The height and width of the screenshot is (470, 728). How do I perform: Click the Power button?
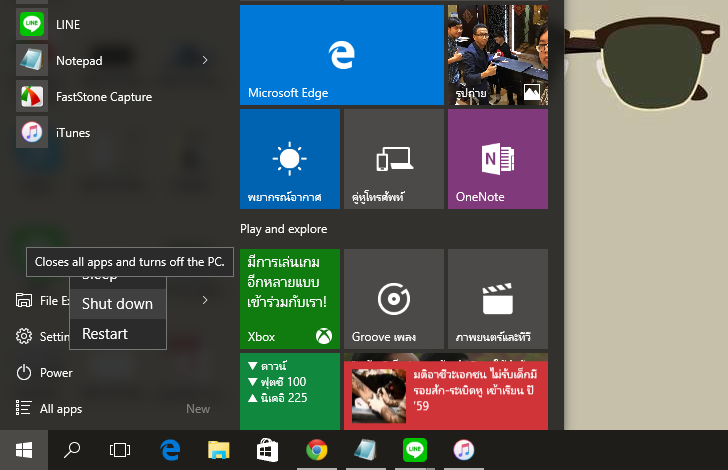[x=56, y=372]
